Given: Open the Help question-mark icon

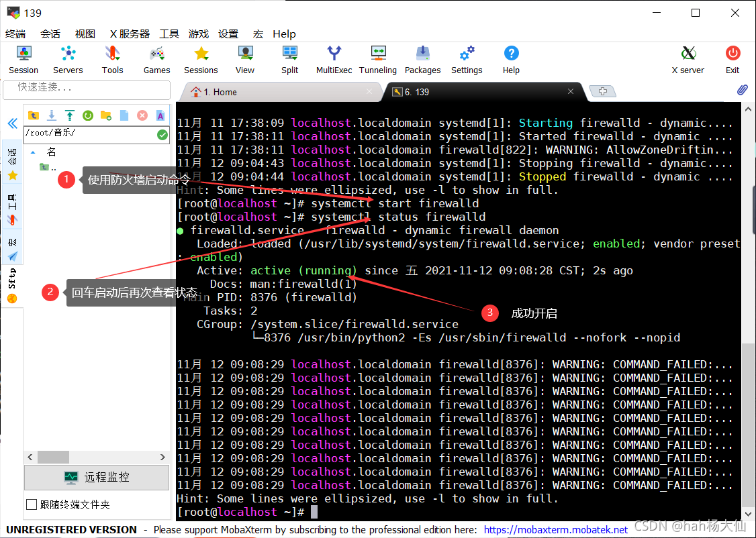Looking at the screenshot, I should pyautogui.click(x=511, y=60).
